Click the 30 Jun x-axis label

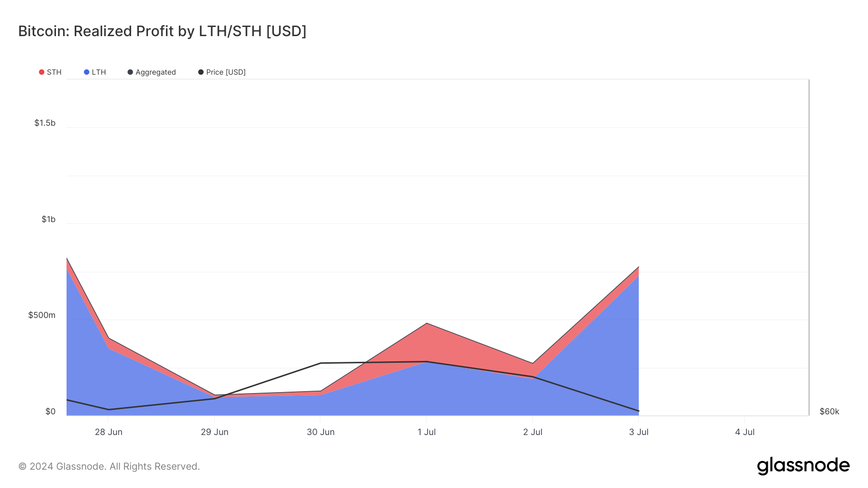click(321, 432)
